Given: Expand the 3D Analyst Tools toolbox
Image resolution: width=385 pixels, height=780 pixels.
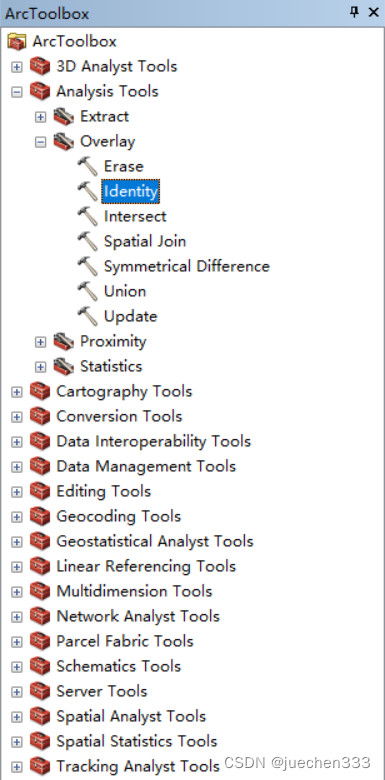Looking at the screenshot, I should [17, 67].
